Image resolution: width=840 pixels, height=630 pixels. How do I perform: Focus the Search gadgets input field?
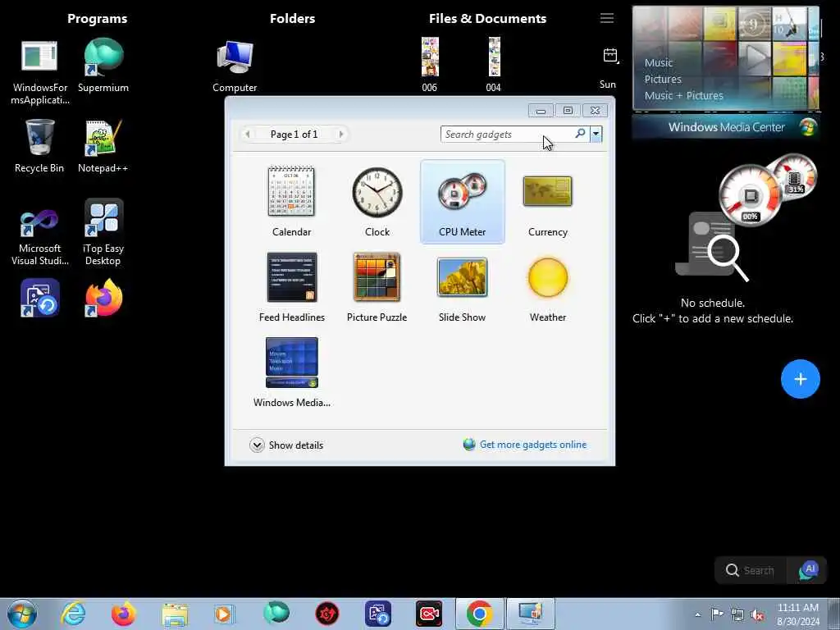pyautogui.click(x=507, y=134)
